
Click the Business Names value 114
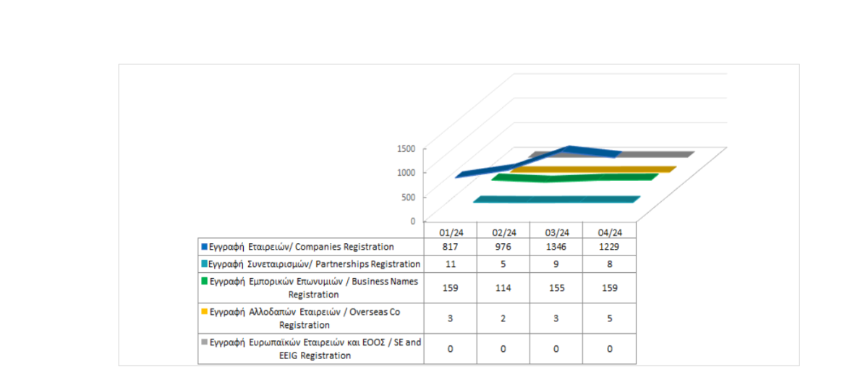(504, 288)
